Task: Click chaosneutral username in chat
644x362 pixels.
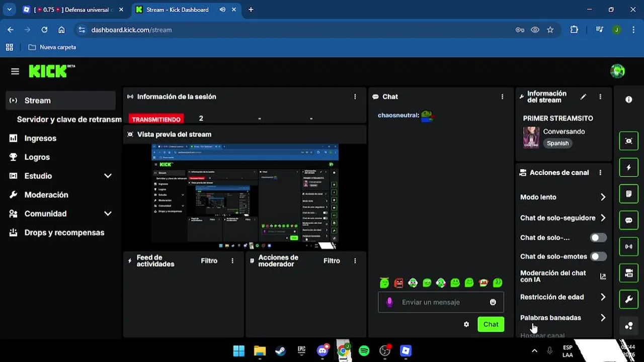Action: click(x=398, y=115)
